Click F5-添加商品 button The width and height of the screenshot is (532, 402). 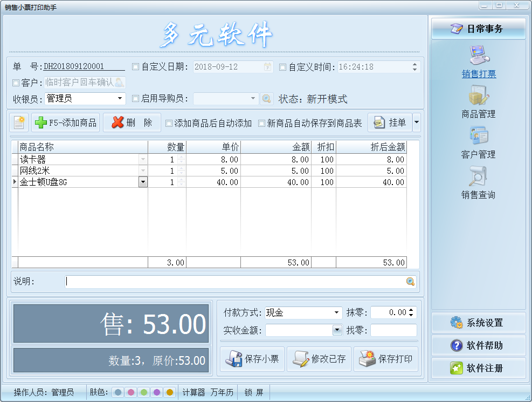pyautogui.click(x=65, y=122)
